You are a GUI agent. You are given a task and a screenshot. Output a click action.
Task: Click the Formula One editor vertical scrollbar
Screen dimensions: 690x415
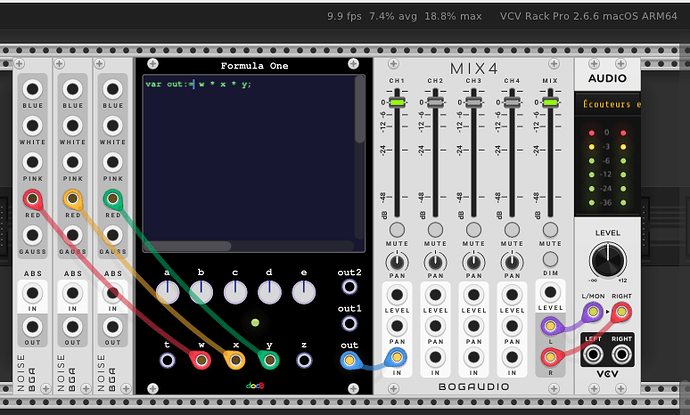pos(359,110)
